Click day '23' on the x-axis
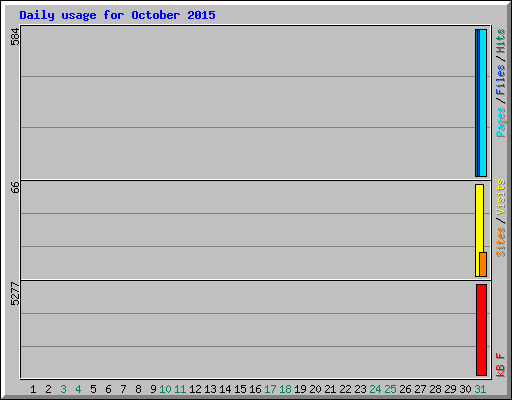The height and width of the screenshot is (400, 512). click(360, 389)
